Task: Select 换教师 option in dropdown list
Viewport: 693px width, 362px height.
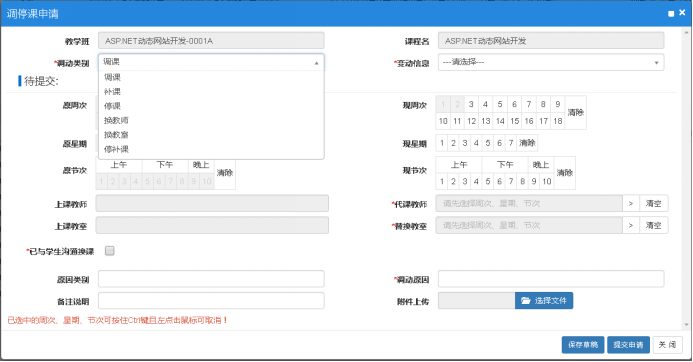Action: point(211,120)
